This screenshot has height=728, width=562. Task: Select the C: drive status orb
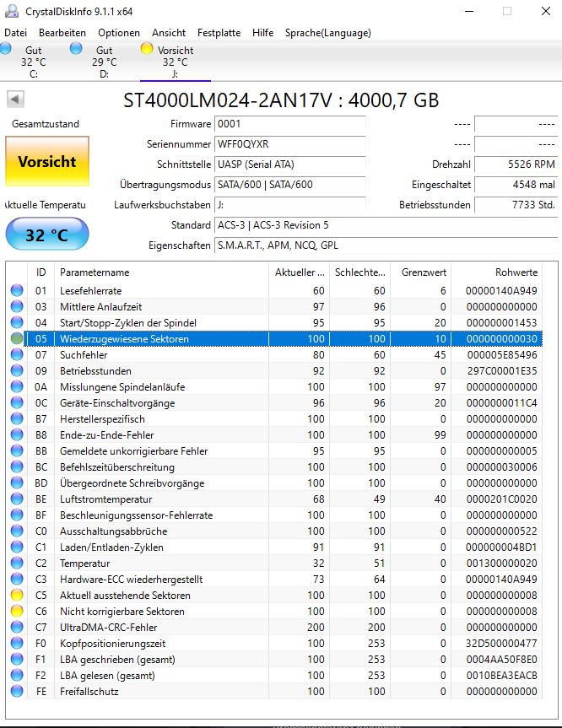[6, 48]
